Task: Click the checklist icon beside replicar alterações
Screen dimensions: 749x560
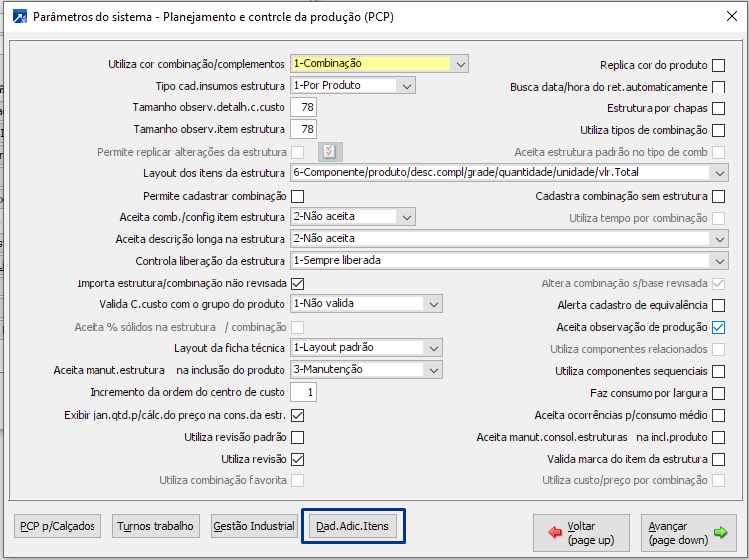Action: pyautogui.click(x=330, y=152)
